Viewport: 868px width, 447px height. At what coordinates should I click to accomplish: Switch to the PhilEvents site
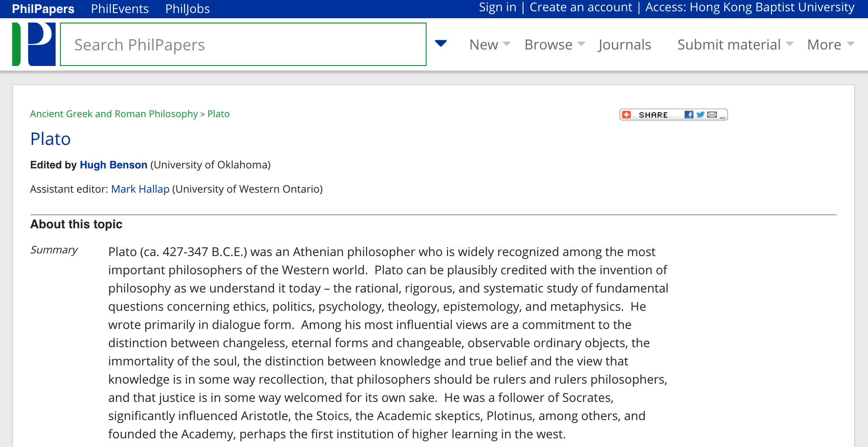pos(120,9)
